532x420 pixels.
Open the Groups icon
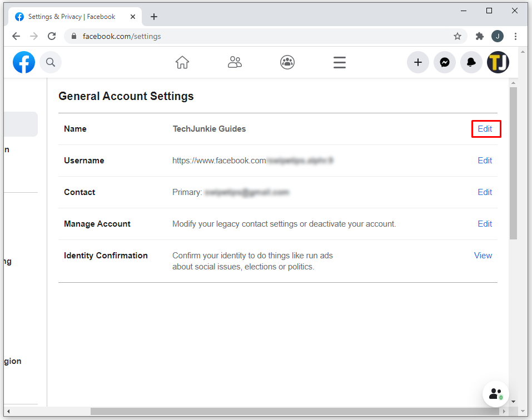[x=287, y=62]
